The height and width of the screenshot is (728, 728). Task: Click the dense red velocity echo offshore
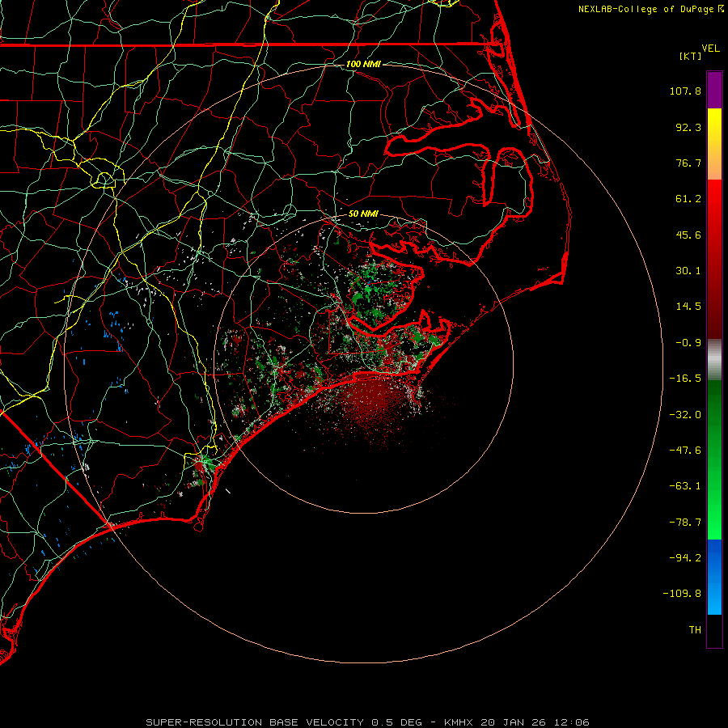coord(371,401)
